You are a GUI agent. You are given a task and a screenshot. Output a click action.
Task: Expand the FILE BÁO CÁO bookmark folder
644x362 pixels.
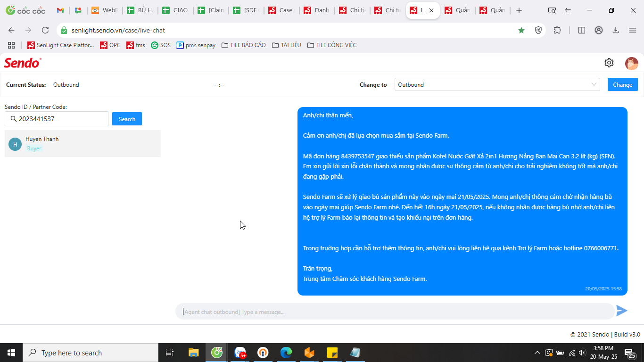tap(244, 45)
